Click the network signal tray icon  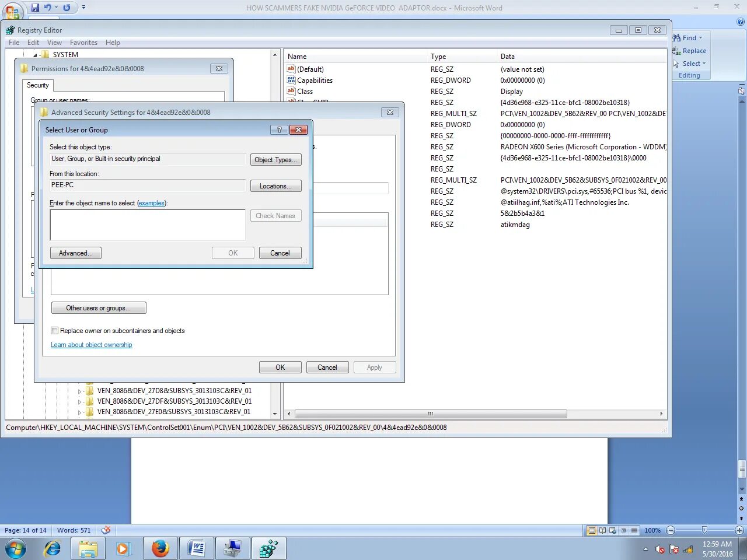[x=688, y=549]
